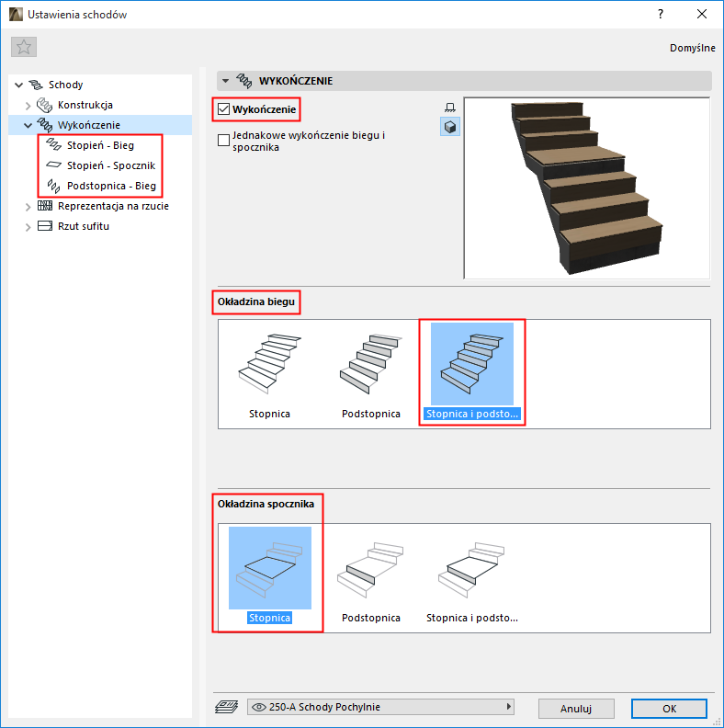This screenshot has height=728, width=724.
Task: Open the 250-A Schody Pochylnie layer dropdown
Action: tap(380, 707)
